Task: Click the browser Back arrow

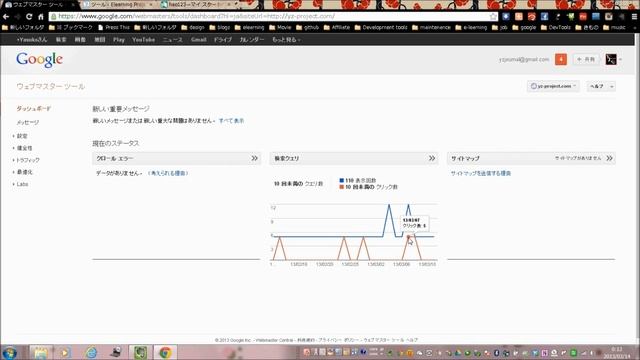Action: [6, 17]
